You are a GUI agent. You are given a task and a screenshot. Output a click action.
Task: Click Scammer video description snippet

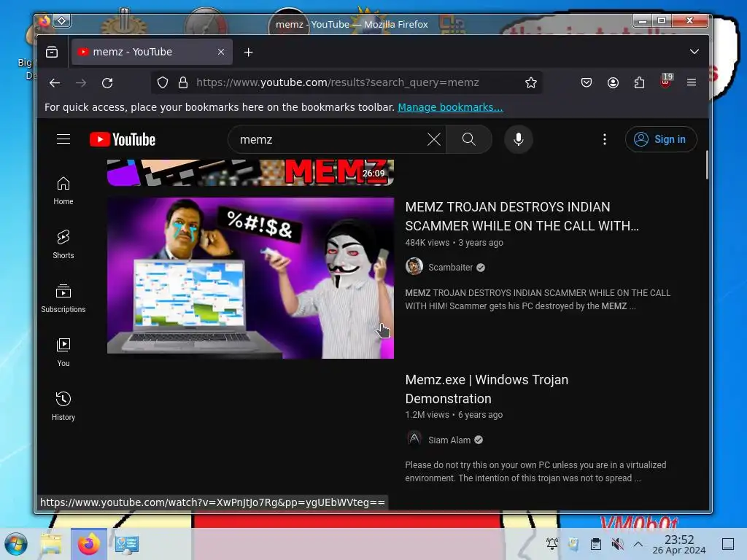pyautogui.click(x=538, y=300)
